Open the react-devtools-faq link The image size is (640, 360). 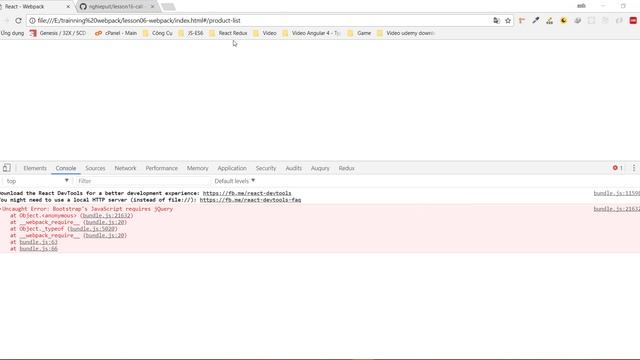point(250,200)
